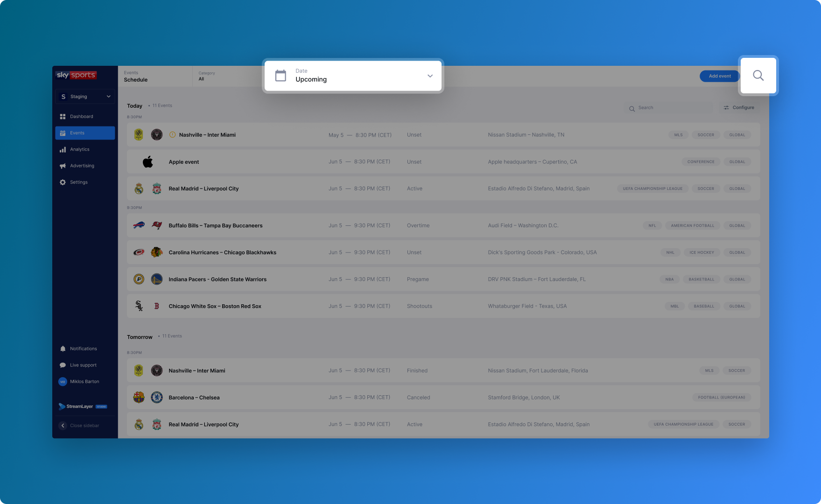Open Carolina Hurricanes – Chicago Blackhawks event
The width and height of the screenshot is (821, 504).
click(x=443, y=252)
